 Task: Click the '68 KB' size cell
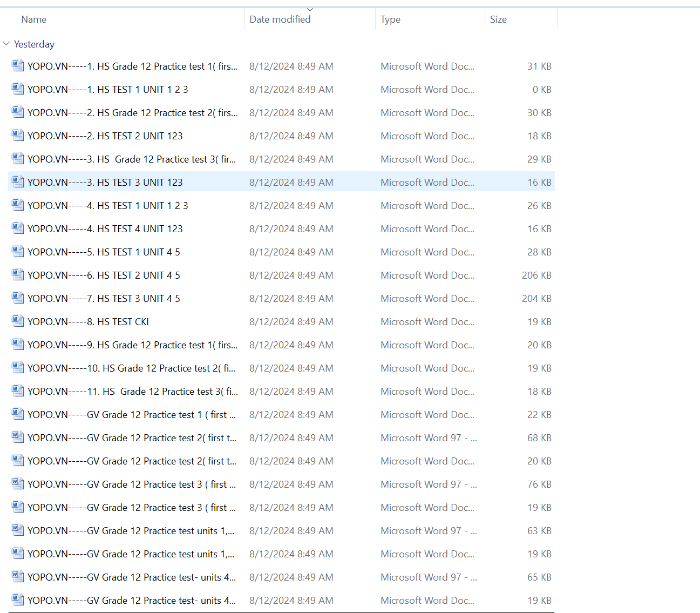tap(539, 438)
